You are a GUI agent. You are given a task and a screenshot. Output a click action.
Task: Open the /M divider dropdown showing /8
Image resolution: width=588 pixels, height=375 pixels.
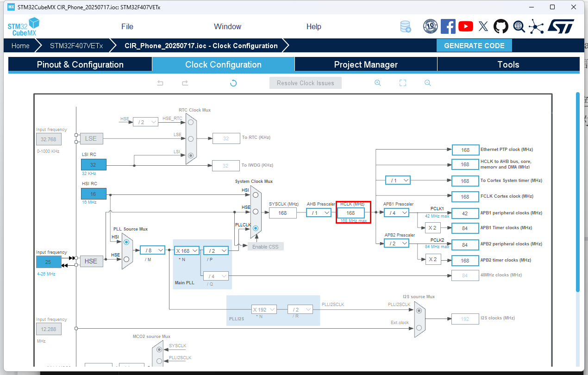pyautogui.click(x=152, y=250)
